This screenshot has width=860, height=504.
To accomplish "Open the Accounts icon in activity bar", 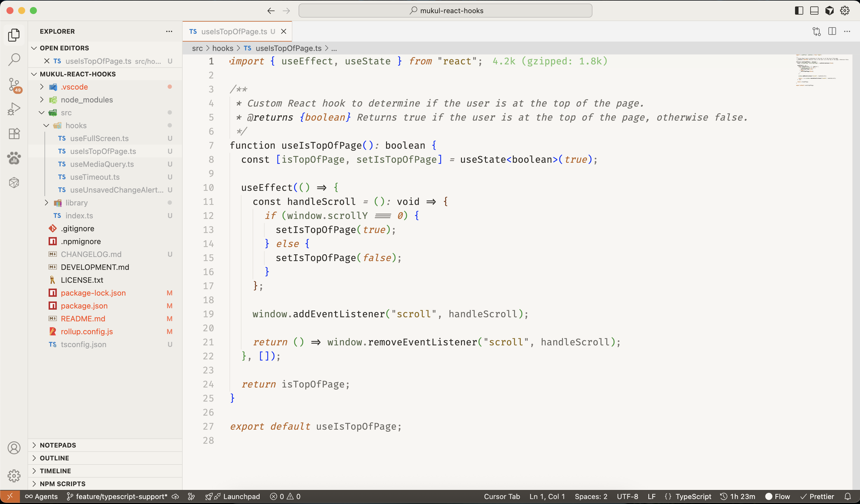I will tap(14, 448).
